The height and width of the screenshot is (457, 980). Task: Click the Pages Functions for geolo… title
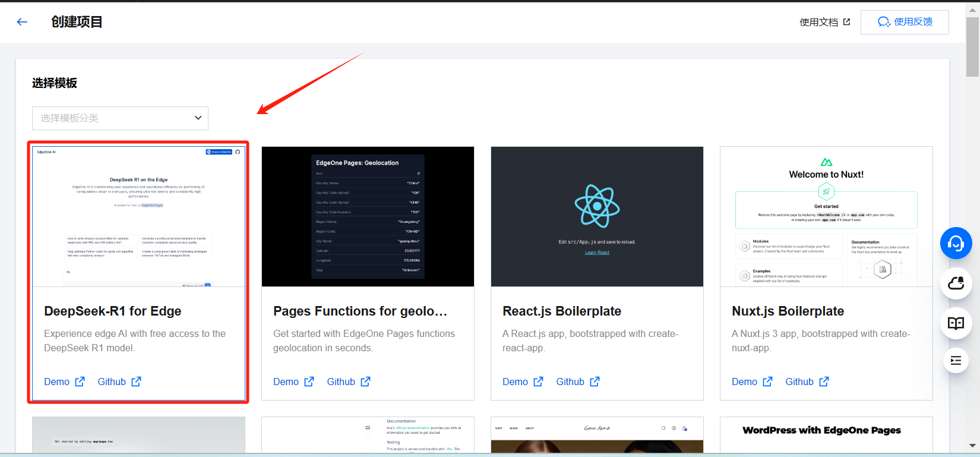pos(360,311)
